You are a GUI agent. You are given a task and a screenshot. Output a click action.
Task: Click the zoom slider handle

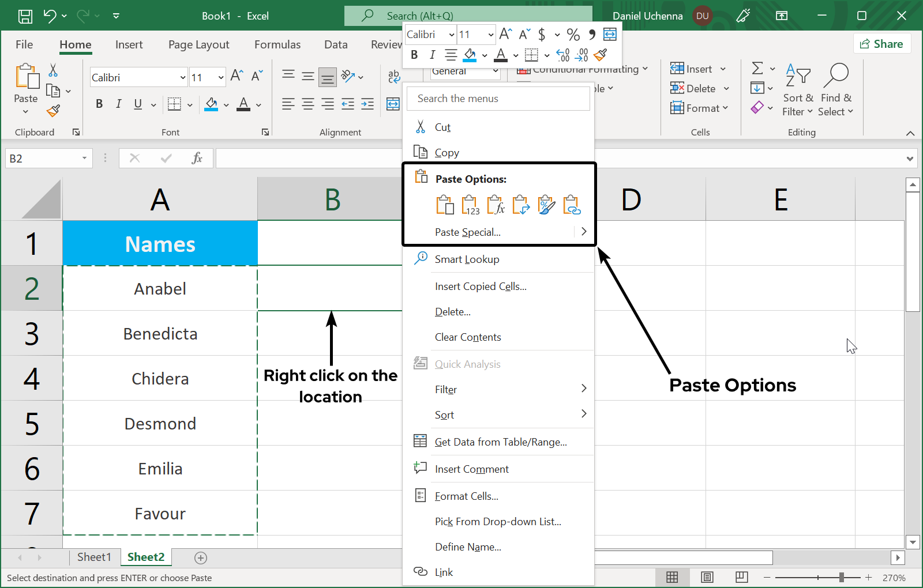tap(842, 577)
